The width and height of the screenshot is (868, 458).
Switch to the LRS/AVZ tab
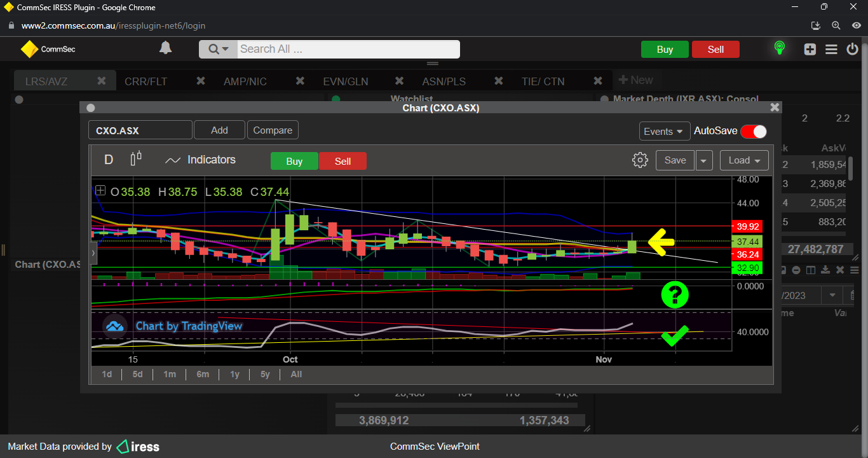[46, 81]
